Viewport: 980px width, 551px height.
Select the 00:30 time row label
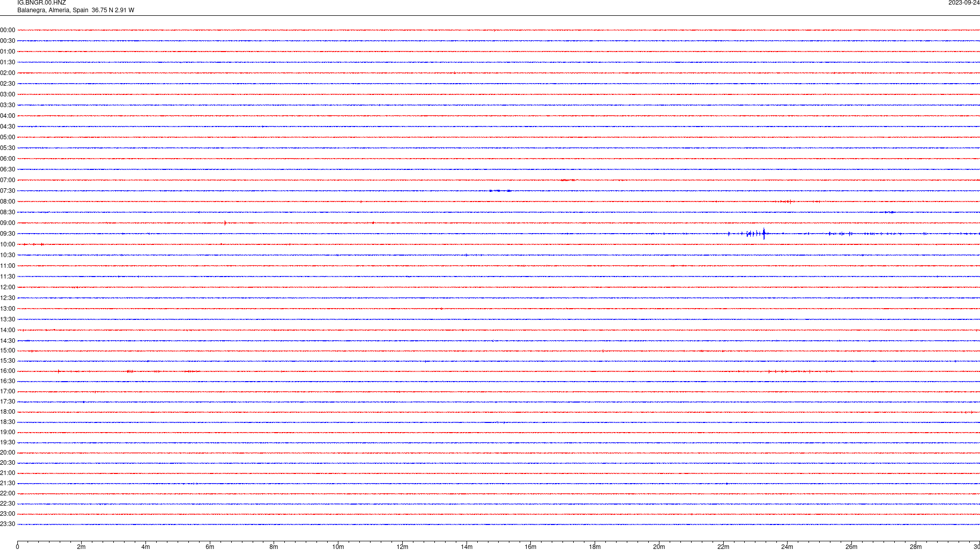click(x=8, y=41)
